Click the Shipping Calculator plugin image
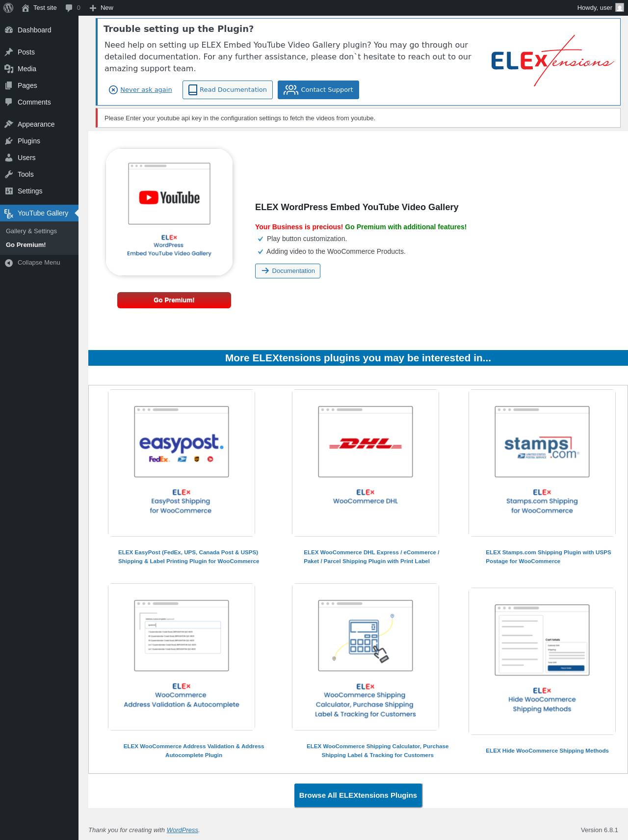Image resolution: width=628 pixels, height=840 pixels. click(366, 657)
